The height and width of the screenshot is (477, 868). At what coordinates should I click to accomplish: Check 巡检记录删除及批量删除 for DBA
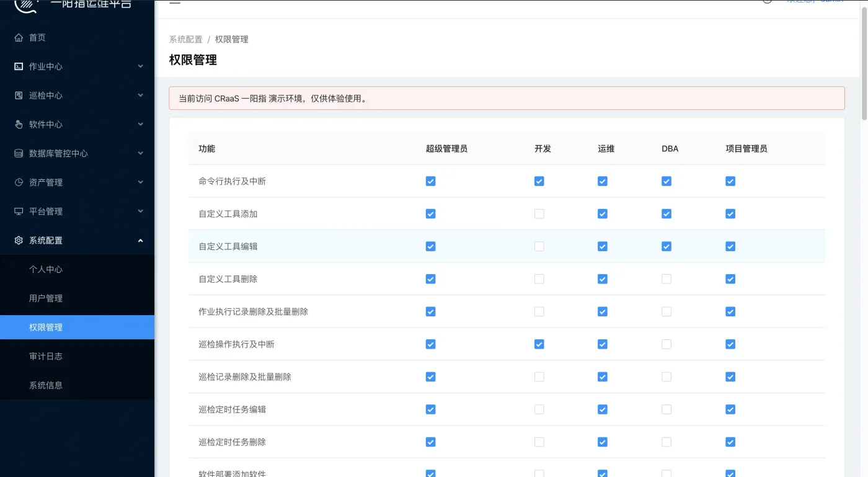pyautogui.click(x=666, y=377)
